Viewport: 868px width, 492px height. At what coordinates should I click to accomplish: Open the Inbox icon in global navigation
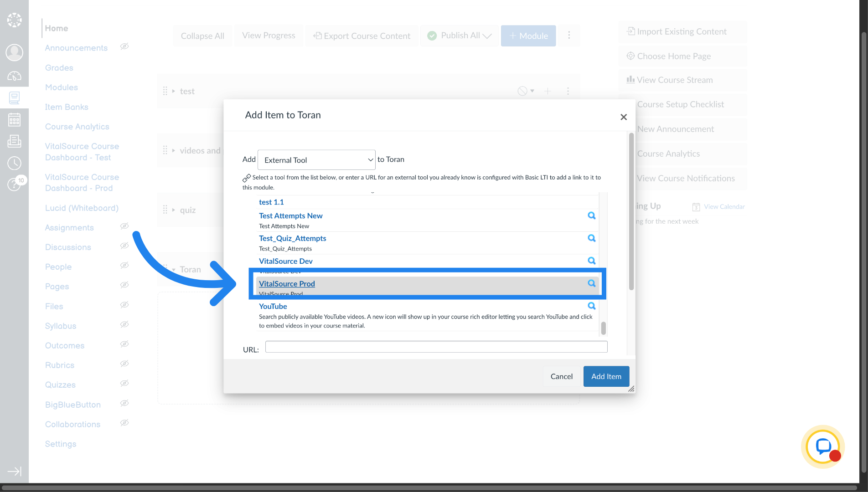tap(14, 141)
